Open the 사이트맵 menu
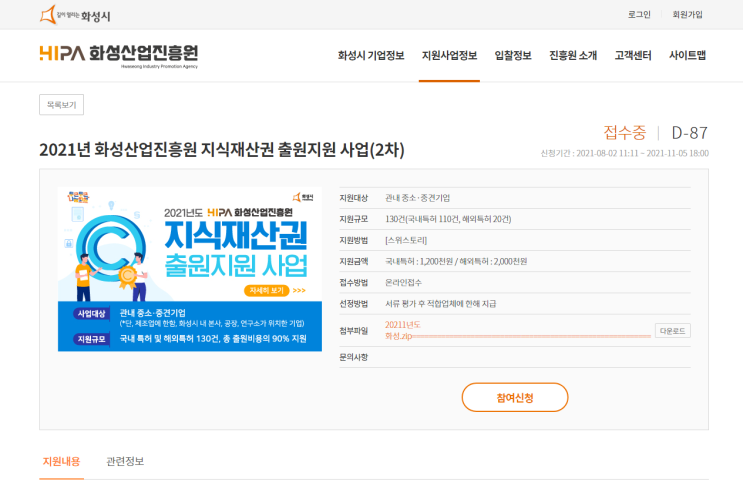Screen dimensions: 743x496 click(x=687, y=55)
